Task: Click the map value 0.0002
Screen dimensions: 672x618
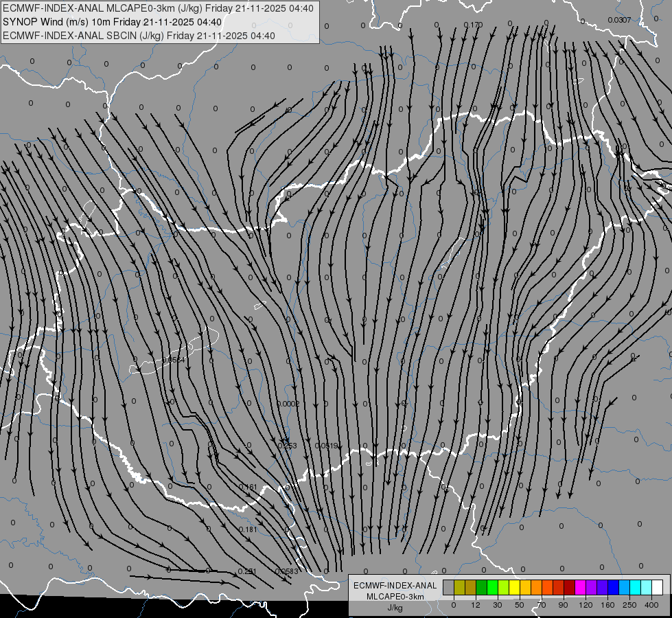Action: click(288, 404)
